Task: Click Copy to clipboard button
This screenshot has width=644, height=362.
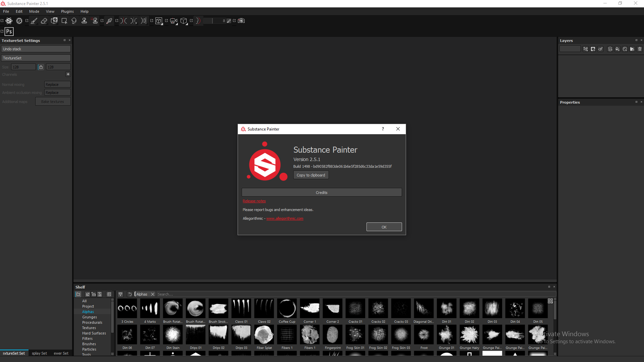Action: click(311, 175)
